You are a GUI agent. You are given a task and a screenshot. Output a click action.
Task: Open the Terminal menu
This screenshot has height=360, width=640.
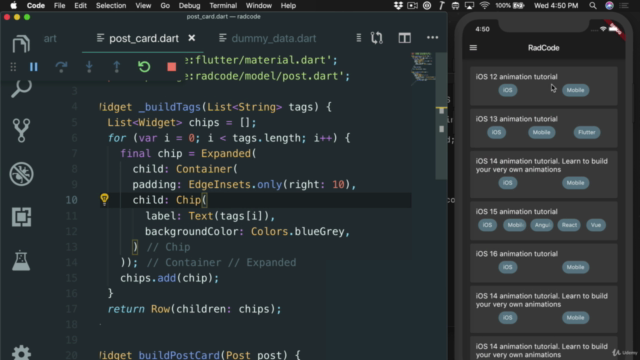pos(223,6)
